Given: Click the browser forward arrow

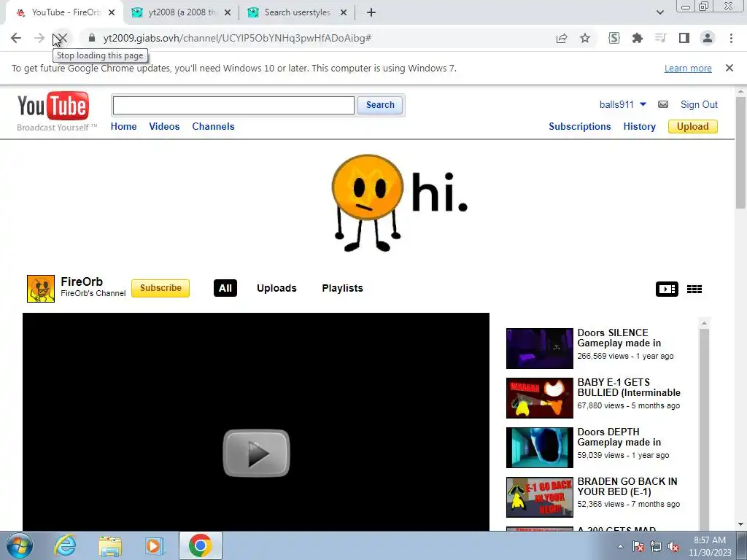Looking at the screenshot, I should [39, 38].
